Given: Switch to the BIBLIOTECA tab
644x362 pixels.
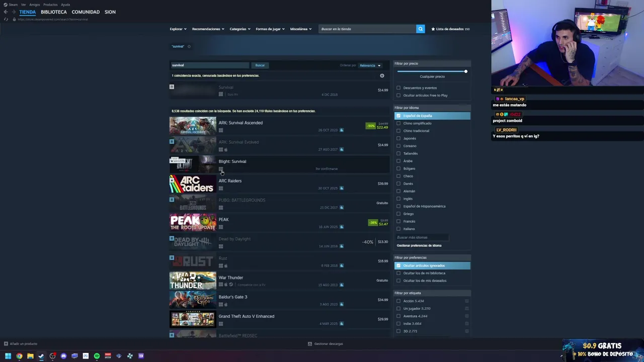Looking at the screenshot, I should click(54, 12).
